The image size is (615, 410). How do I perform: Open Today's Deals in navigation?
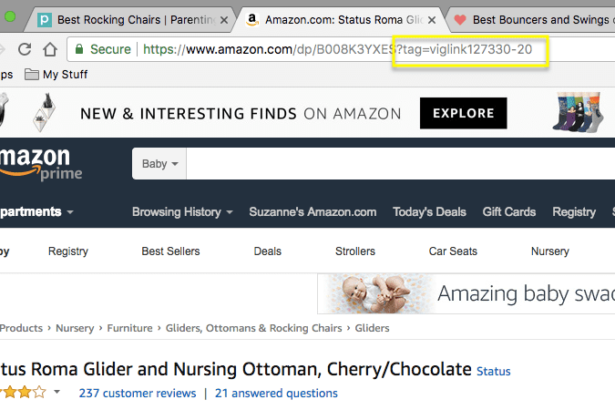(x=429, y=212)
